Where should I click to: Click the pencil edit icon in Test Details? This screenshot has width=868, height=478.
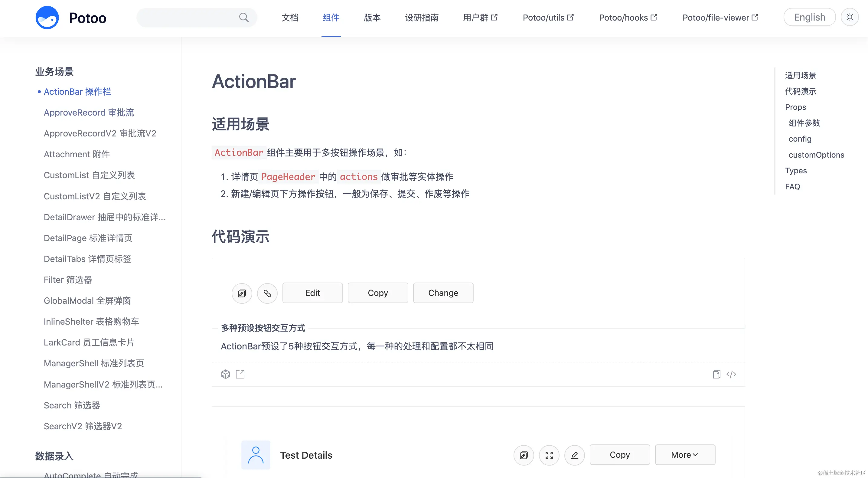(575, 455)
